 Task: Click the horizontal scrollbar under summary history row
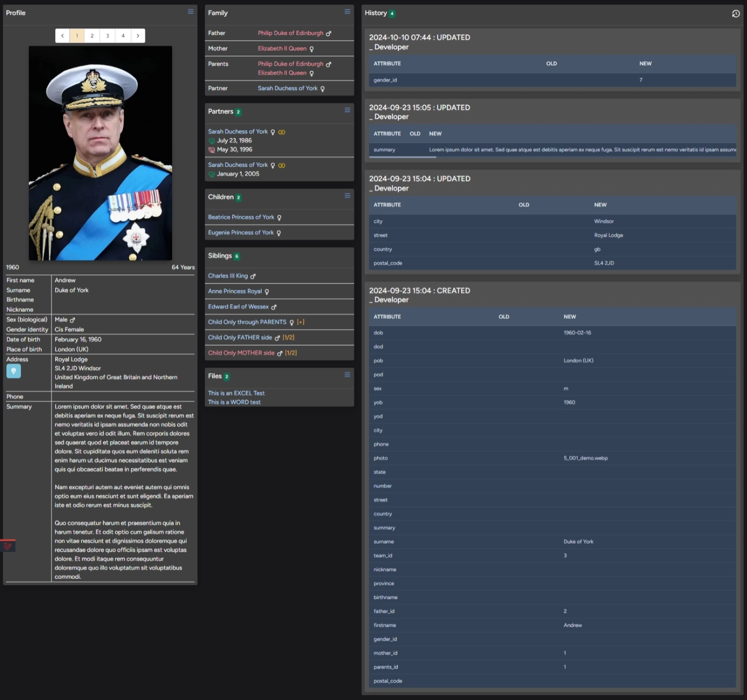(402, 157)
